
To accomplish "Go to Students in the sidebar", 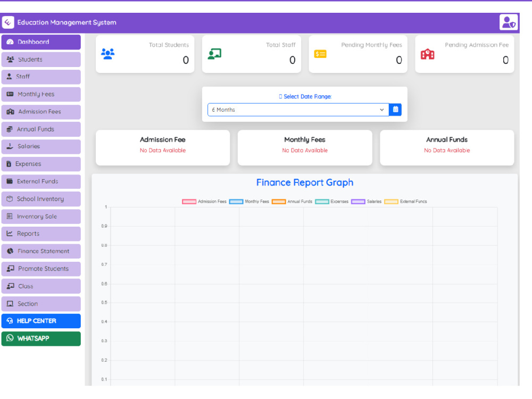I will click(x=41, y=60).
